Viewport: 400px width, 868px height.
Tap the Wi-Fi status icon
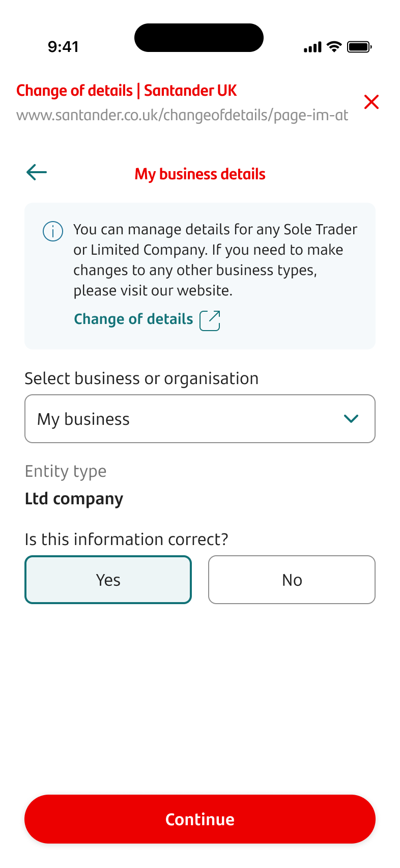(x=334, y=47)
